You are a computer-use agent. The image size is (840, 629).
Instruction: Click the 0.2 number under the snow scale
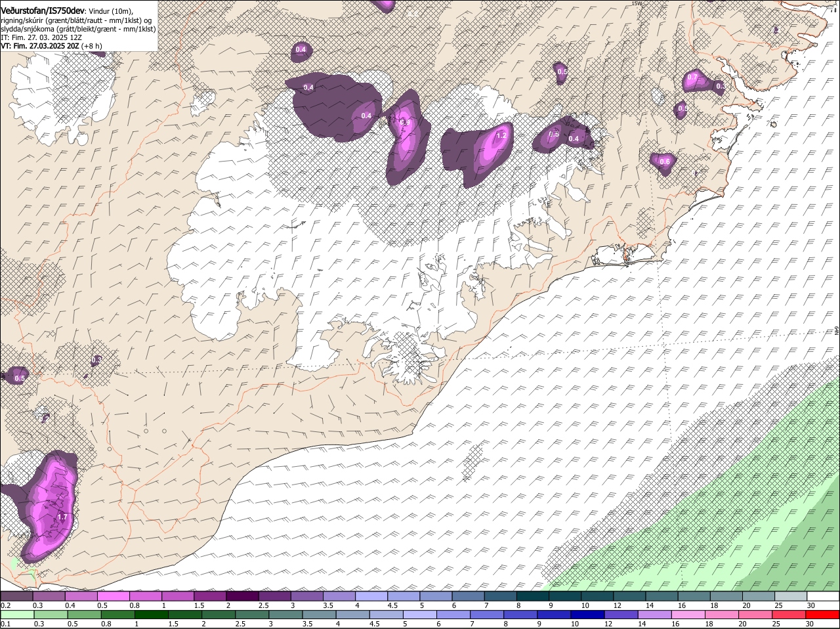tap(5, 605)
